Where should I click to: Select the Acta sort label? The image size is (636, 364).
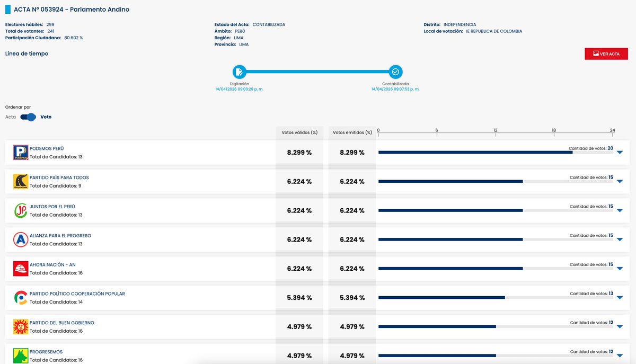point(11,117)
